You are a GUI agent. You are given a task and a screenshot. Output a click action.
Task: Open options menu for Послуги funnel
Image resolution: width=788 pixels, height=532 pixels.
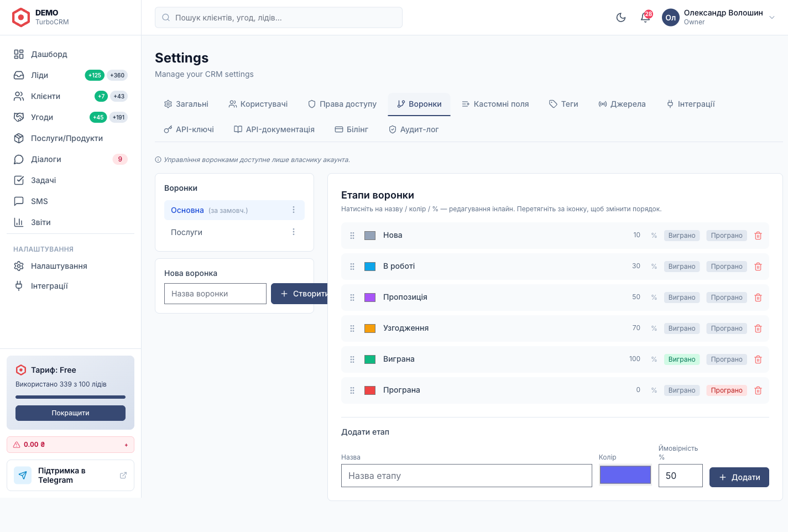(294, 232)
